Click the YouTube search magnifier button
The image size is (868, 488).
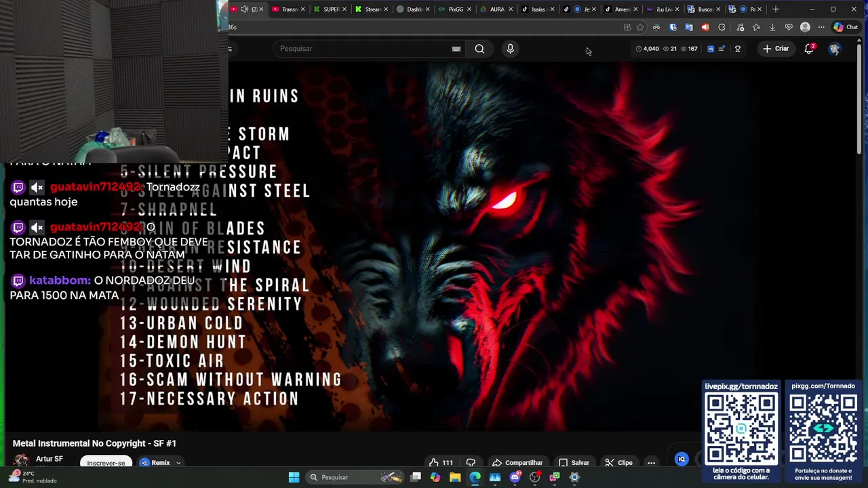pos(479,49)
